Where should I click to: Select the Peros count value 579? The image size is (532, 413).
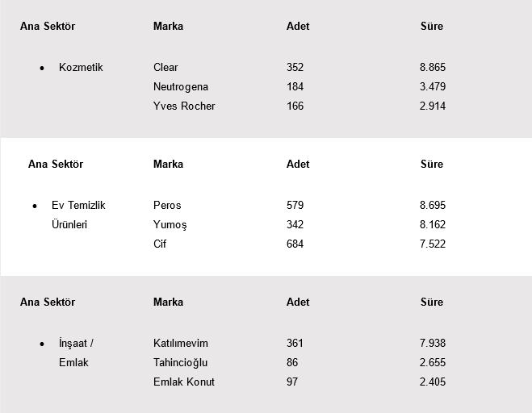(295, 205)
